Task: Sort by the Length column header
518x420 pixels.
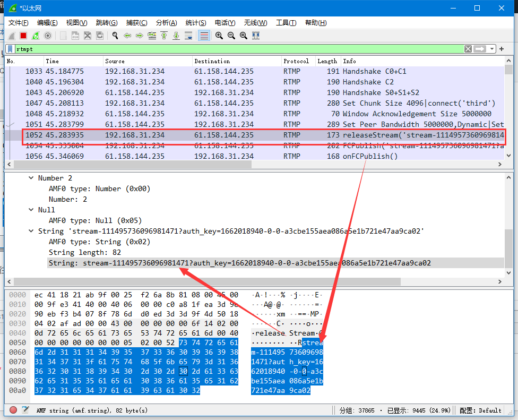Action: pos(328,61)
